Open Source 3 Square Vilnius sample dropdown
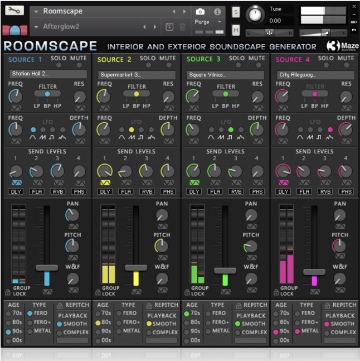This screenshot has height=361, width=360. point(226,75)
